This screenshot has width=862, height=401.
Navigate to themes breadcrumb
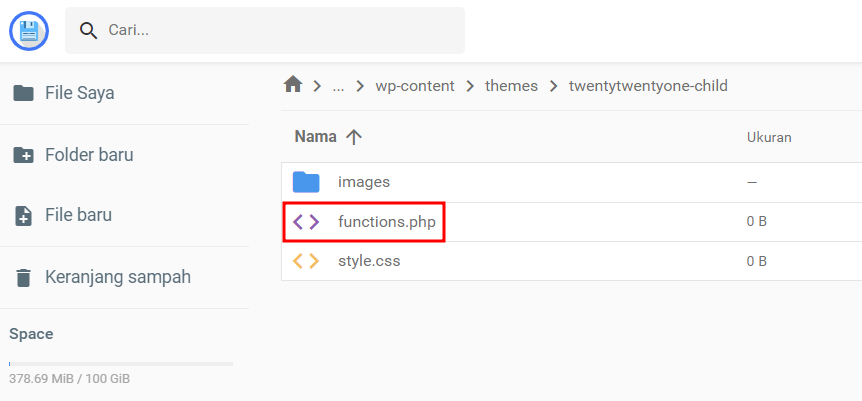511,86
